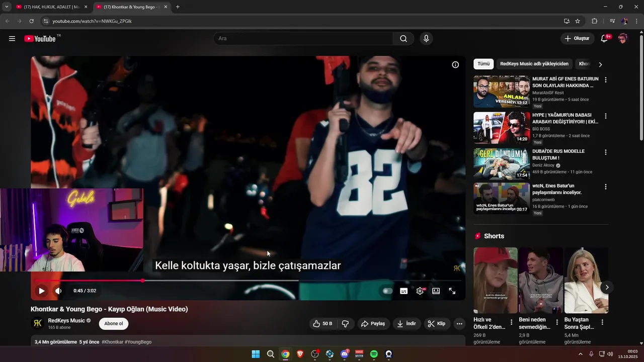The width and height of the screenshot is (644, 362).
Task: Toggle subtitles/captions button
Action: 404,291
